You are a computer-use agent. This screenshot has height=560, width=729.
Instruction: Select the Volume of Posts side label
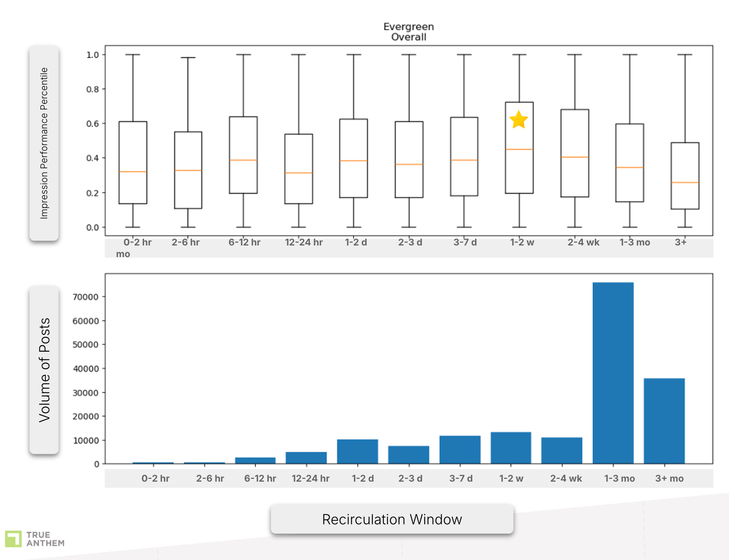[44, 370]
